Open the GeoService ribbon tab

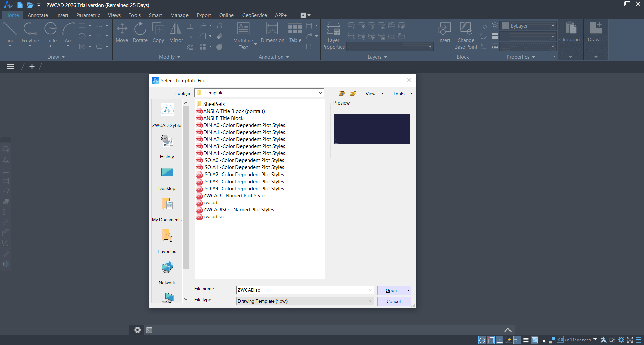point(254,15)
